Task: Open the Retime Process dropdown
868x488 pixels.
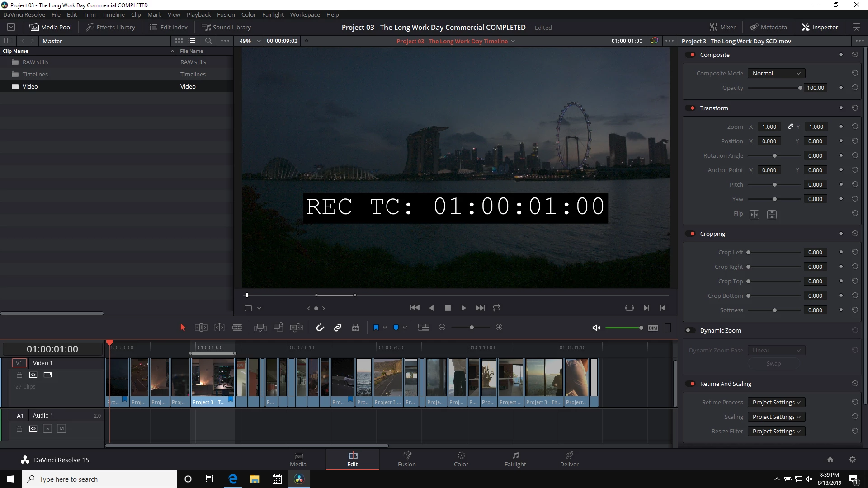Action: (776, 402)
